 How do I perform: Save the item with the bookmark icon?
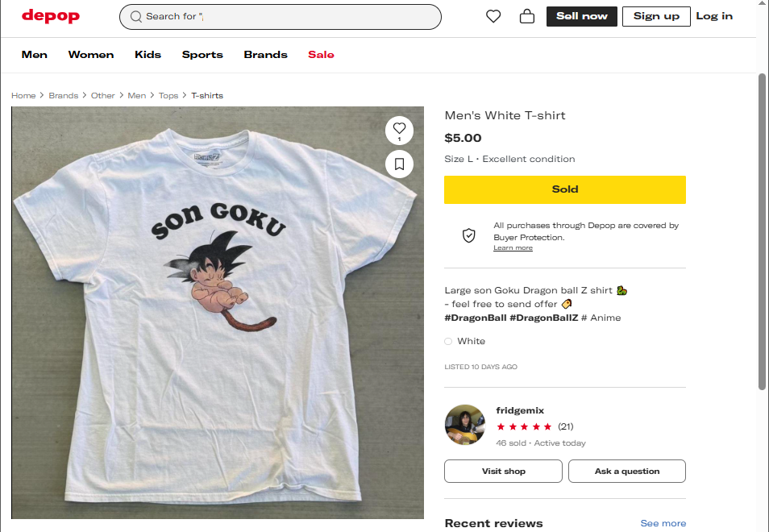pos(399,164)
